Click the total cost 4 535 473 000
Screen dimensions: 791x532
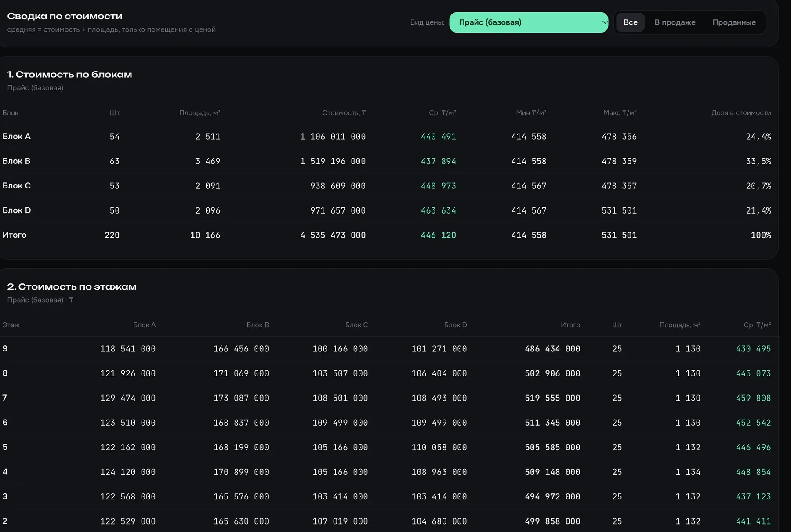click(x=333, y=235)
